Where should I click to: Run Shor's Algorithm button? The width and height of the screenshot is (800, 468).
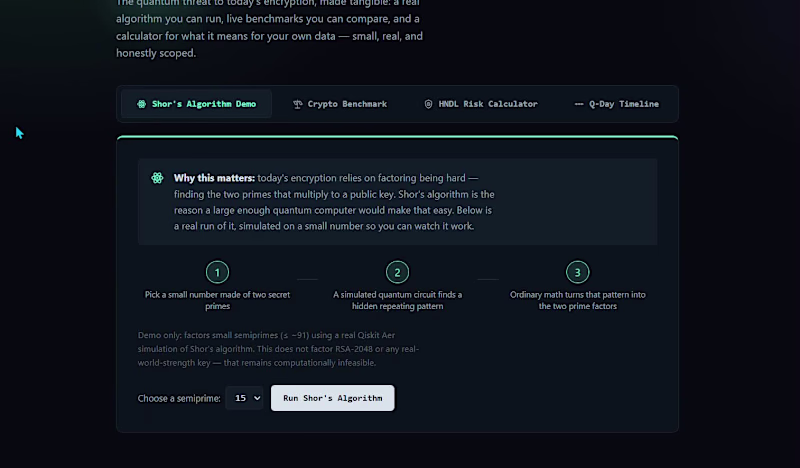pos(333,398)
